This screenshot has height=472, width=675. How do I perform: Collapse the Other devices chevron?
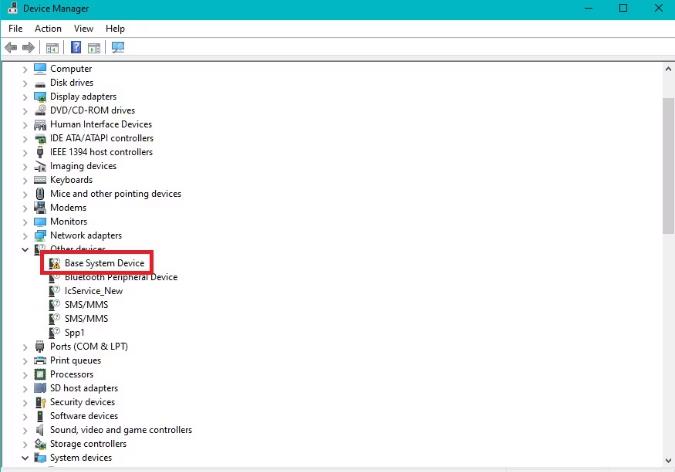point(25,249)
